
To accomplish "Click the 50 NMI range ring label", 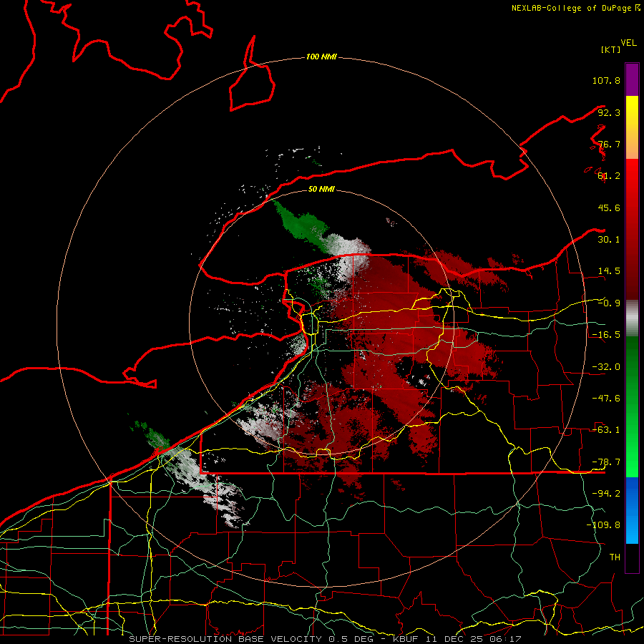I will point(321,189).
